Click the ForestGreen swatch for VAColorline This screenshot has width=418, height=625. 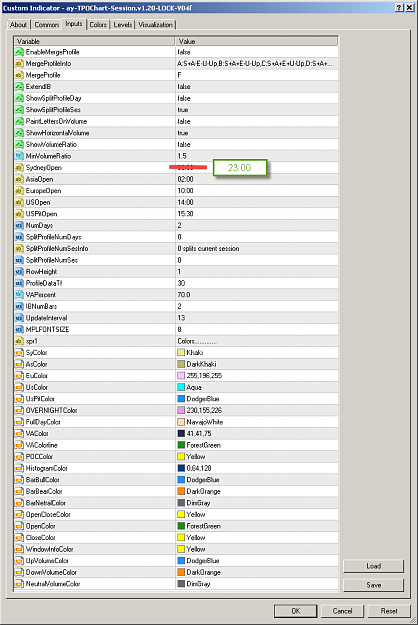(x=181, y=445)
